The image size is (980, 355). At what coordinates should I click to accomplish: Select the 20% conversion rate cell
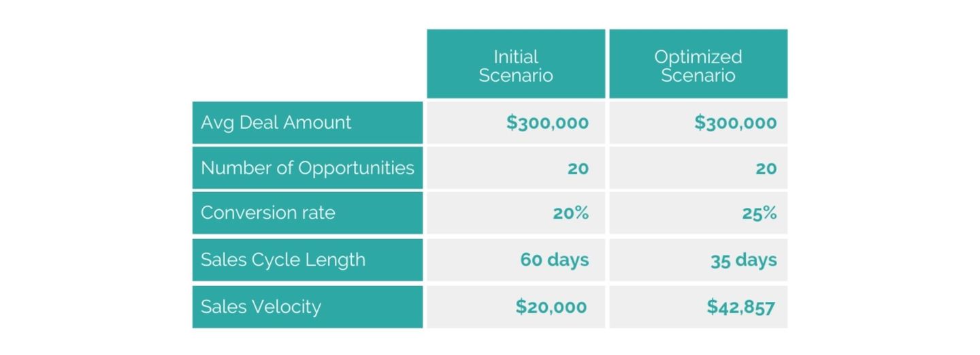[570, 213]
